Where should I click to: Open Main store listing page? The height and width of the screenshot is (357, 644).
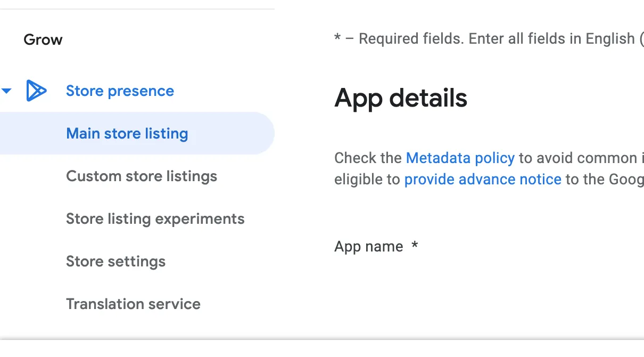[127, 134]
